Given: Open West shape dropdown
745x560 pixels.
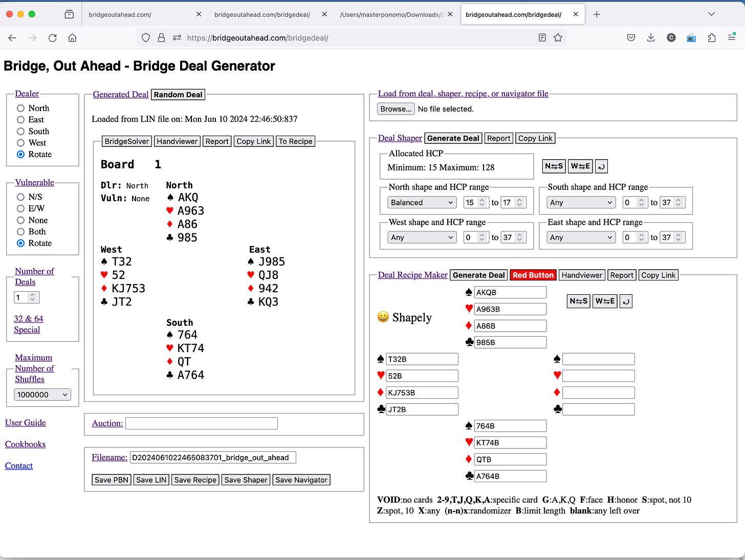Looking at the screenshot, I should (422, 237).
